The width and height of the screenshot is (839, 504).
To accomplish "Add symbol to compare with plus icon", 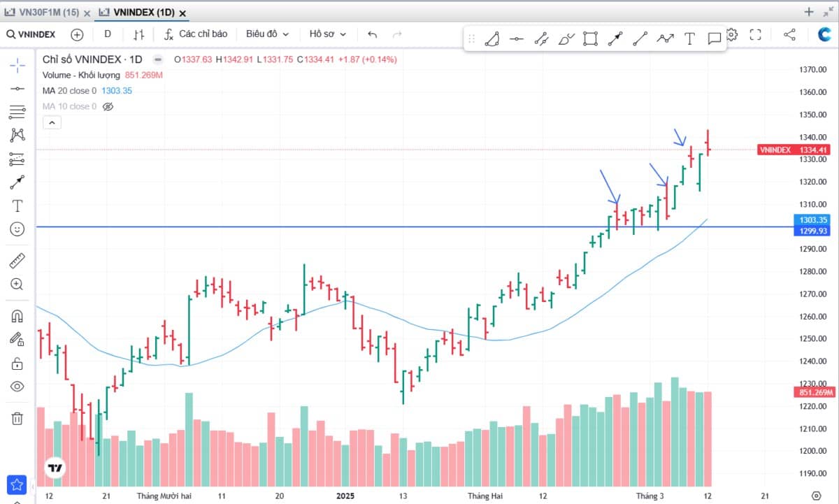I will pyautogui.click(x=77, y=34).
